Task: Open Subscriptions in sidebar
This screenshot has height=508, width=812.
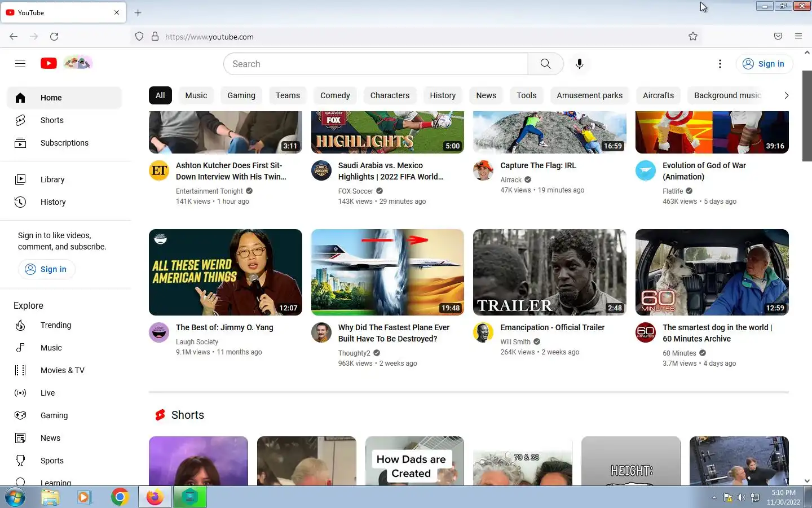Action: [x=64, y=143]
